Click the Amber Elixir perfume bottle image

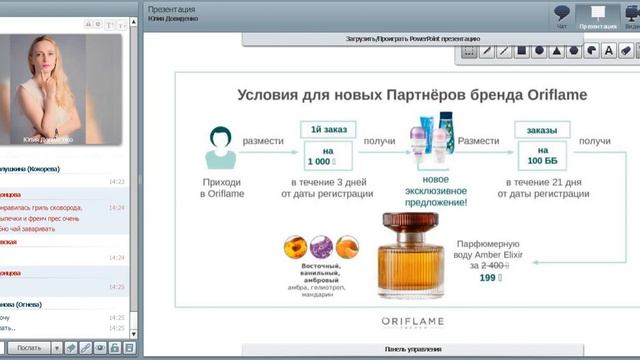pyautogui.click(x=411, y=256)
